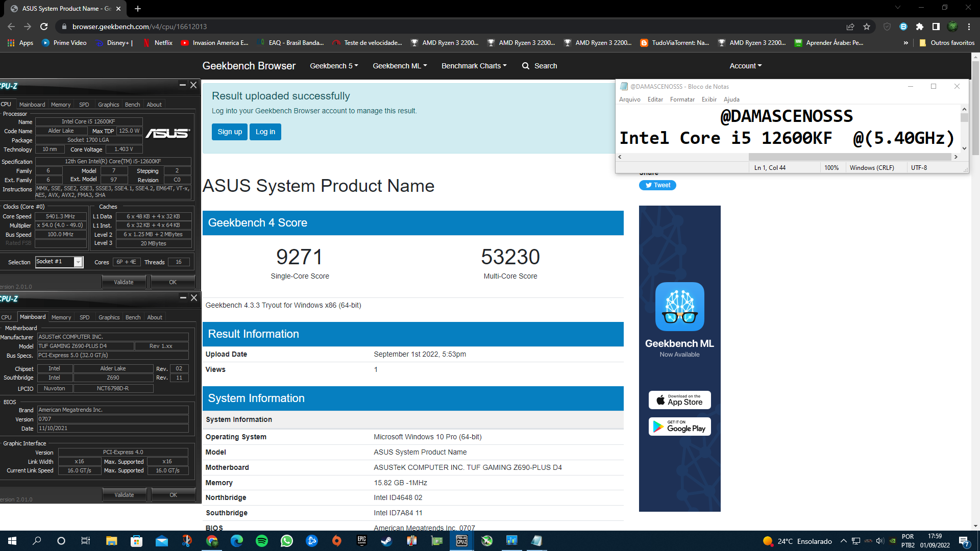Open Formatar menu in Notepad
The height and width of the screenshot is (551, 980).
[682, 99]
